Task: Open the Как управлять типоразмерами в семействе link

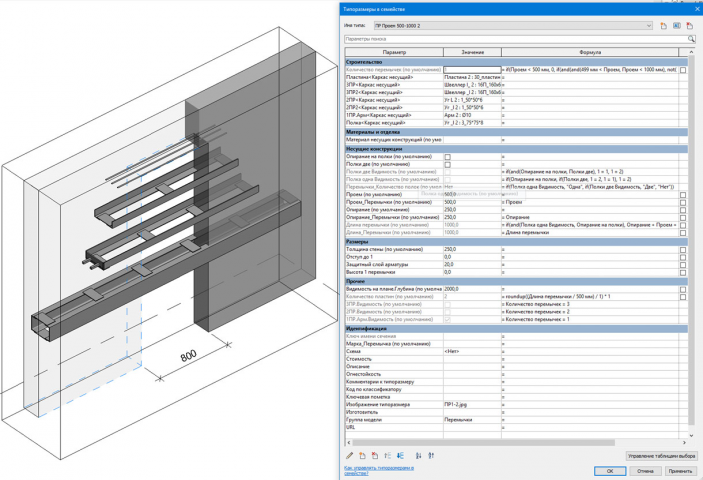Action: click(379, 470)
